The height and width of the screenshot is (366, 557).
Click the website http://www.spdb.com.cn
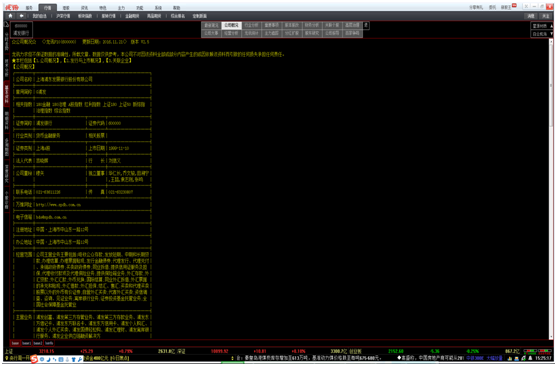pos(58,205)
